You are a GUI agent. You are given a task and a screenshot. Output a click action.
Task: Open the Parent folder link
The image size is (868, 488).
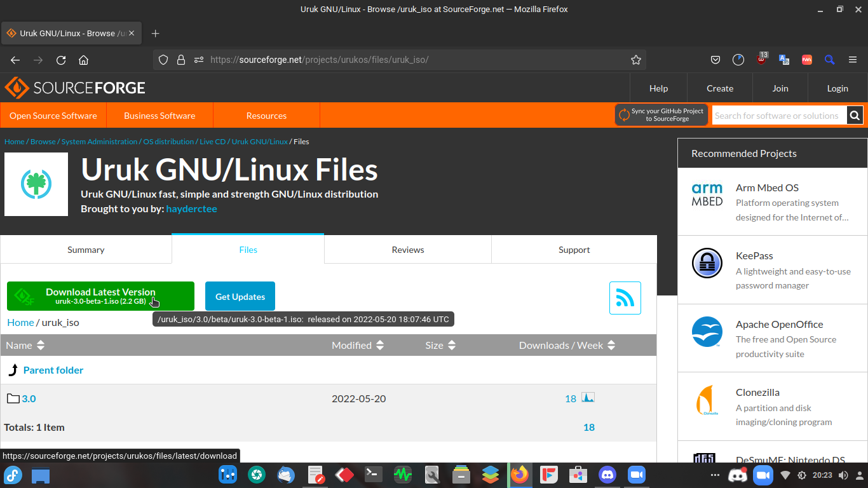(53, 370)
